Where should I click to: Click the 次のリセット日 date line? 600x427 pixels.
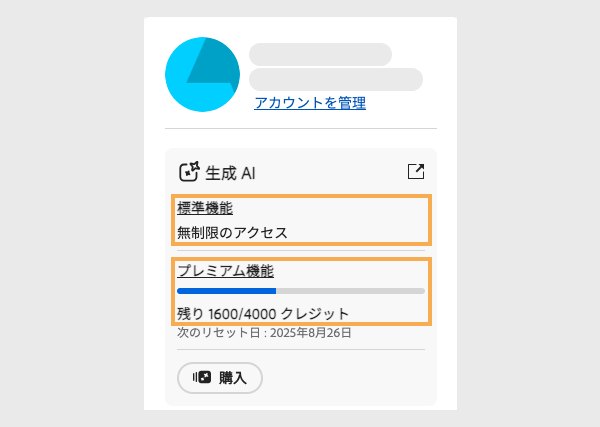[264, 332]
